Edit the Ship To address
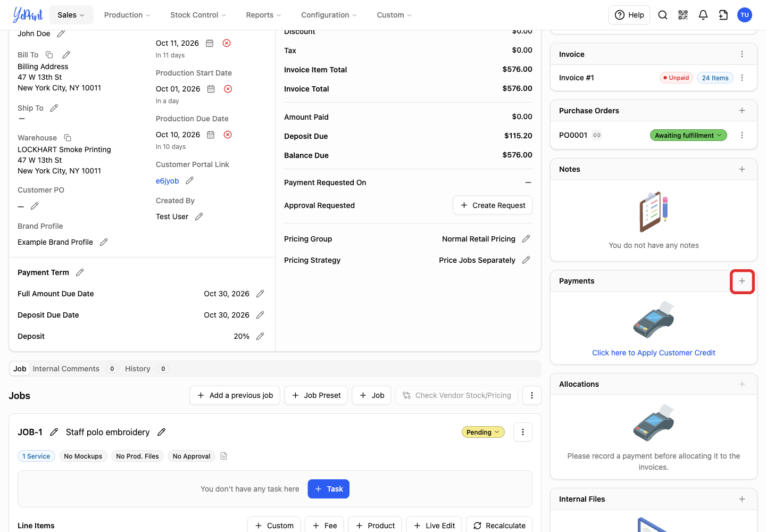766x532 pixels. pyautogui.click(x=54, y=108)
